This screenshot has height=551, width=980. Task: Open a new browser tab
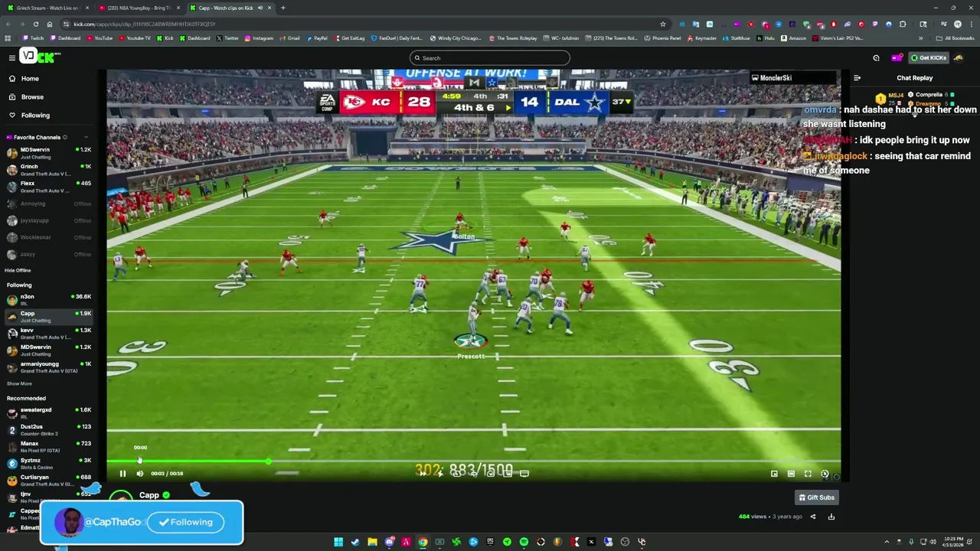[283, 8]
